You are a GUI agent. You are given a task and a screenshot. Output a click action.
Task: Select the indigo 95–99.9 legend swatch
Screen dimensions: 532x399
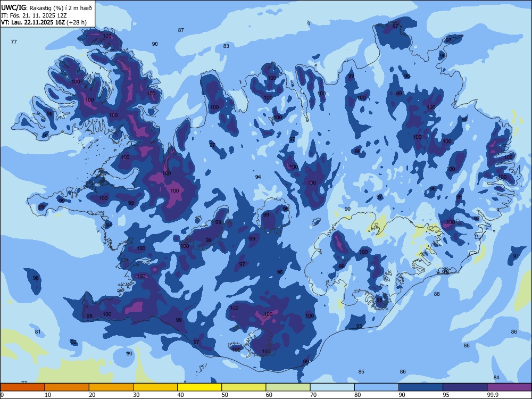tap(465, 387)
